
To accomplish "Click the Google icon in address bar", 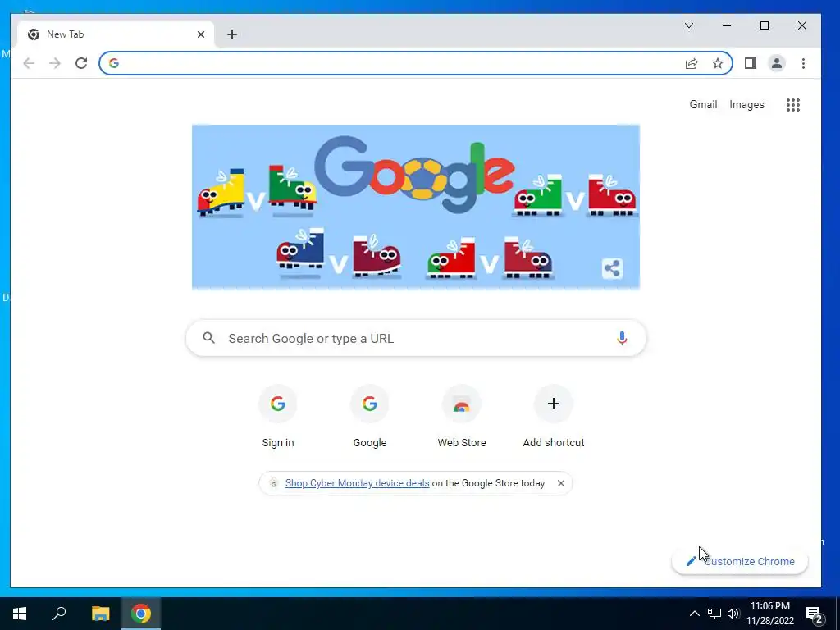I will (113, 63).
